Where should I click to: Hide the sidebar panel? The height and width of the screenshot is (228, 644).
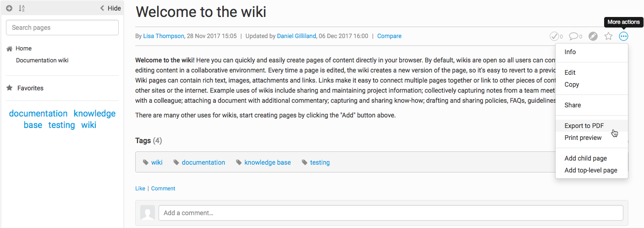(x=110, y=8)
